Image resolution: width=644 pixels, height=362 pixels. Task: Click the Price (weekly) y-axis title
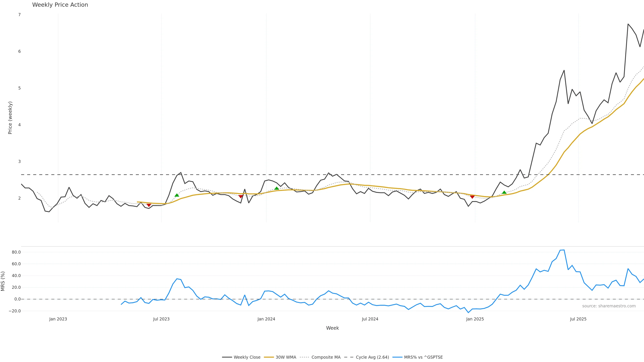point(10,118)
